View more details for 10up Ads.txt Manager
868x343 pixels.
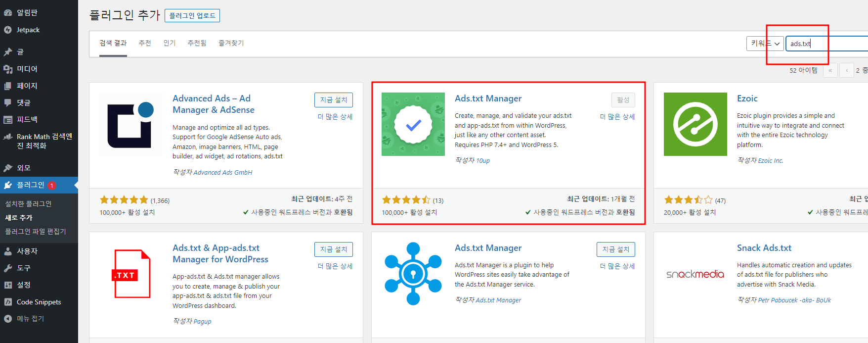click(617, 117)
